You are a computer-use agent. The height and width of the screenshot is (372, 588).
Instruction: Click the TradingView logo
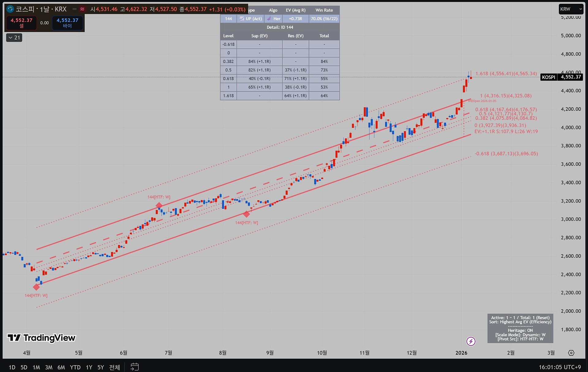click(41, 338)
